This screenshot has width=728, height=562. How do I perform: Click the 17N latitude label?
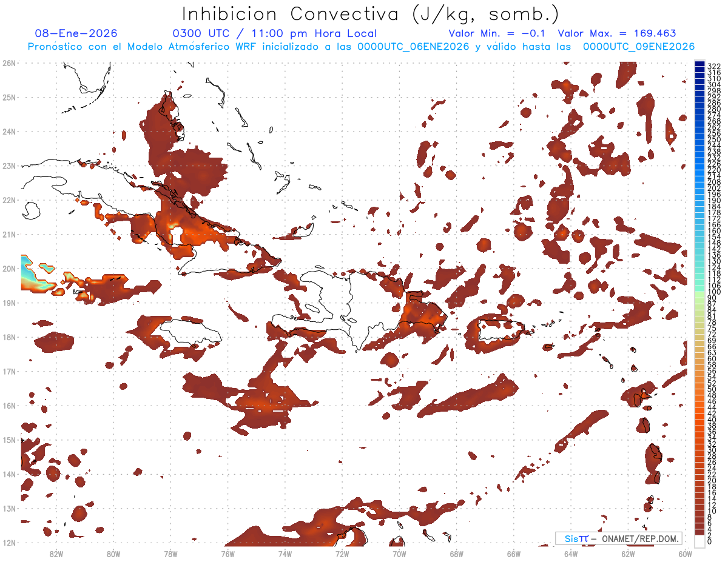9,371
